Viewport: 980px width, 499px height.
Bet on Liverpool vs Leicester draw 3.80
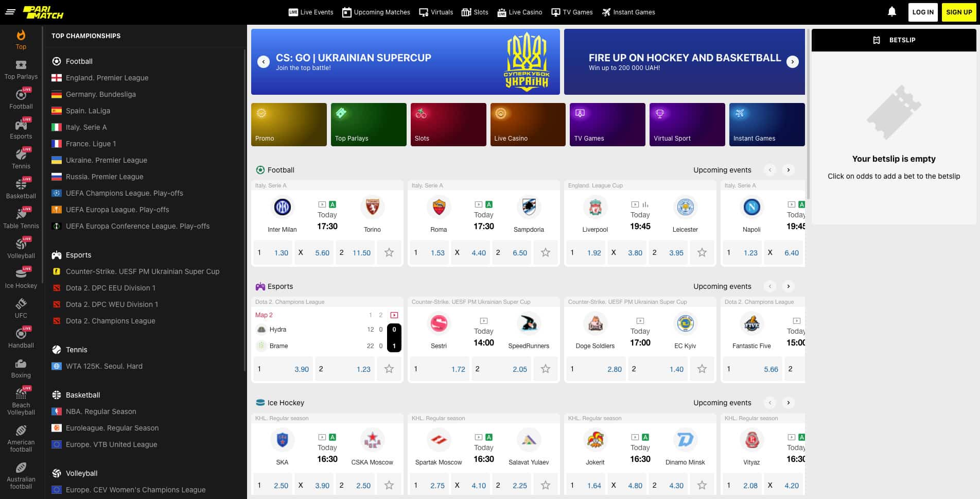pos(627,253)
